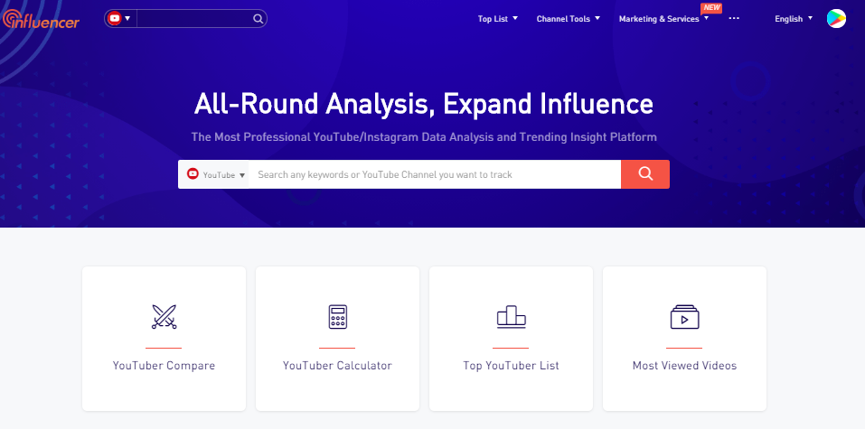
Task: Click the Google Play icon in the header
Action: pos(836,19)
